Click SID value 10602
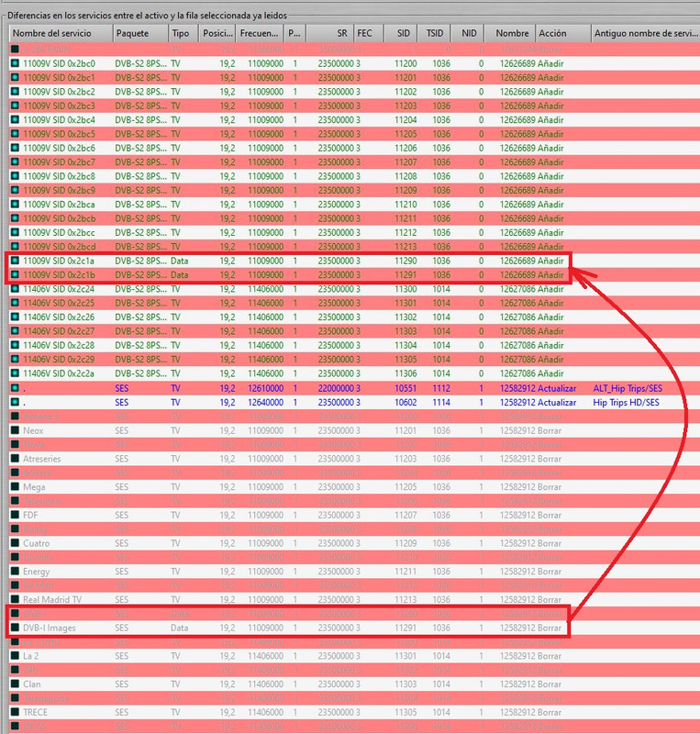This screenshot has width=700, height=734. tap(406, 402)
